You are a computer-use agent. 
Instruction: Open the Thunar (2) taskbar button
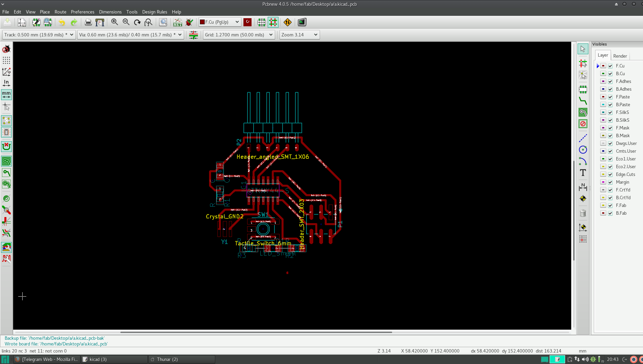(x=182, y=359)
